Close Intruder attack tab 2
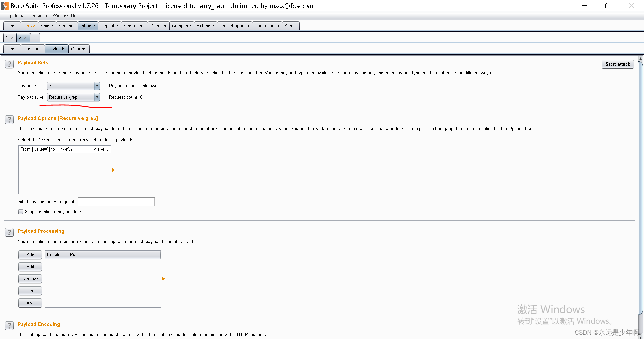 pos(25,38)
